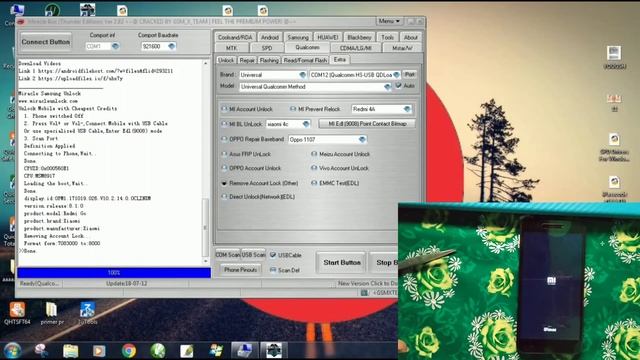This screenshot has width=640, height=360.
Task: Open the Unlock sub-tab
Action: coord(226,60)
